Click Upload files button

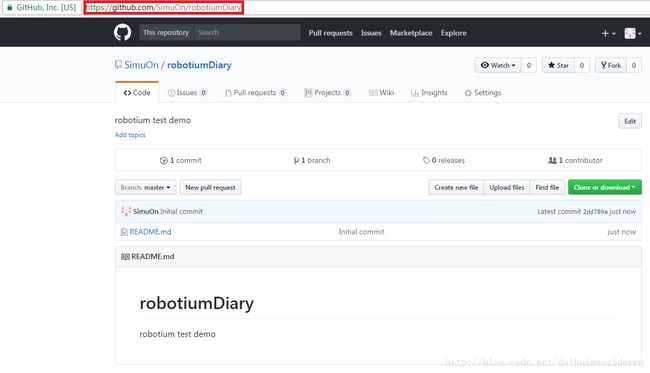click(x=507, y=187)
